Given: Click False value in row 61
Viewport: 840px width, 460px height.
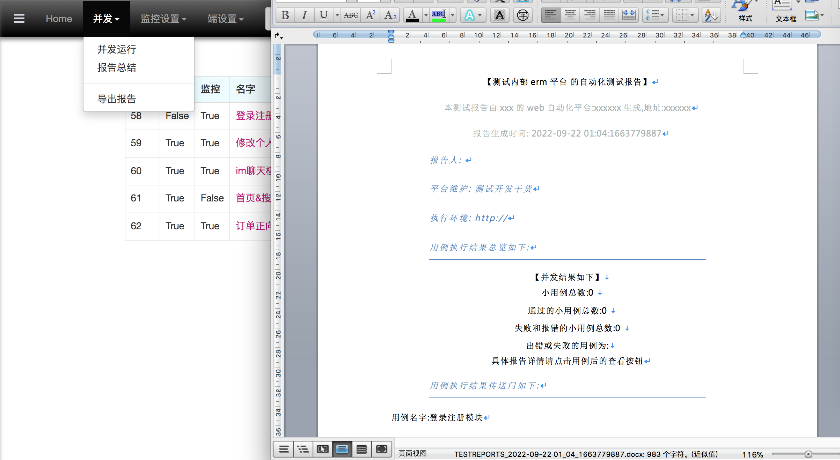Looking at the screenshot, I should (x=212, y=198).
